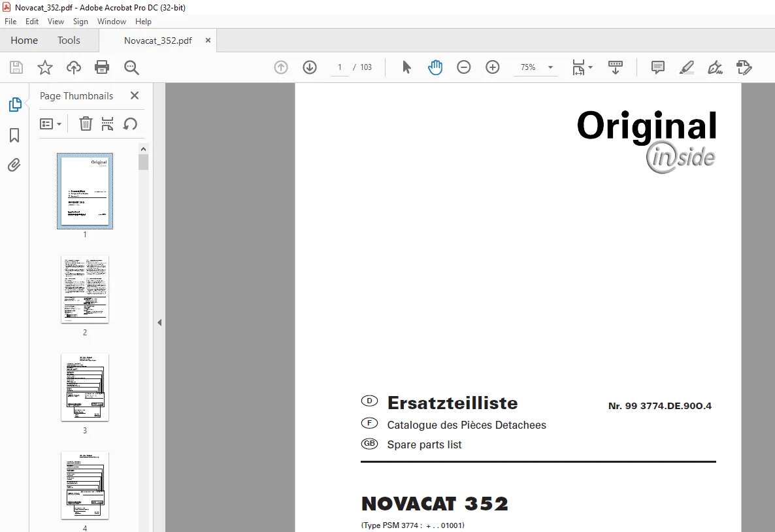This screenshot has height=532, width=775.
Task: Click 'Catalogue des Pièces Detachees' text
Action: click(467, 425)
